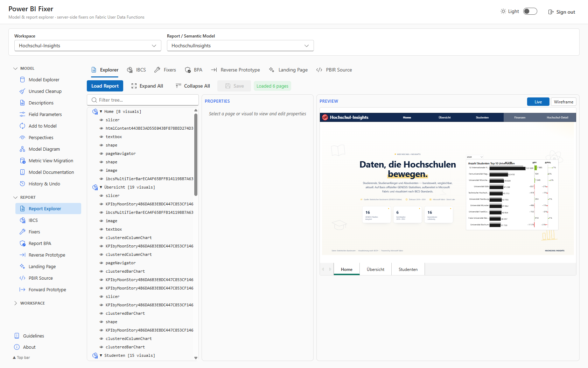Click the sidebar Landing Page sparkle icon

[x=22, y=266]
